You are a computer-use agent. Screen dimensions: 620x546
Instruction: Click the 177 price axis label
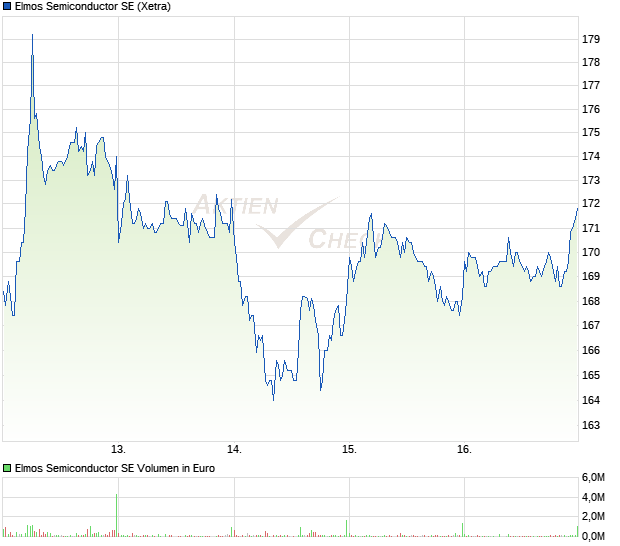click(591, 85)
